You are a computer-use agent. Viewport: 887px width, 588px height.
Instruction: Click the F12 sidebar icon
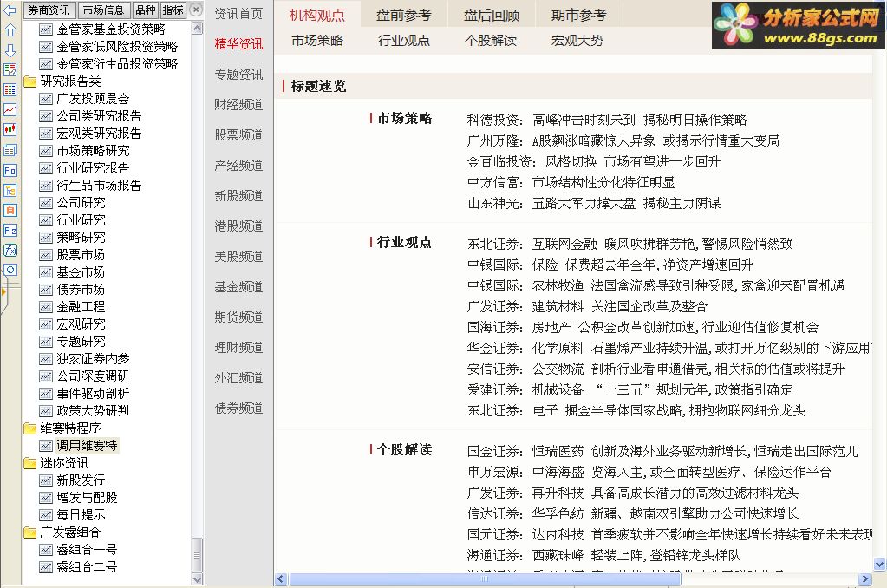10,231
